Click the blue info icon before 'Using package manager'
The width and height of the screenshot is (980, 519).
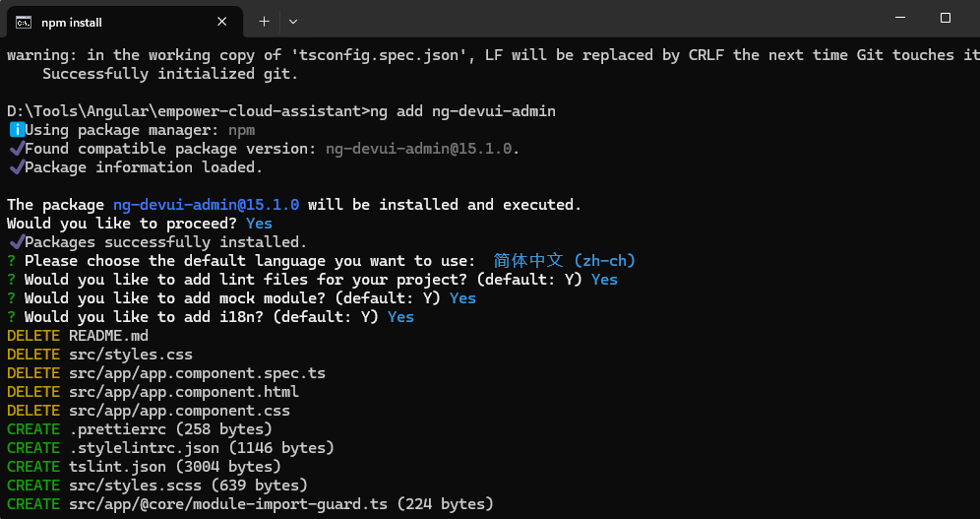15,130
